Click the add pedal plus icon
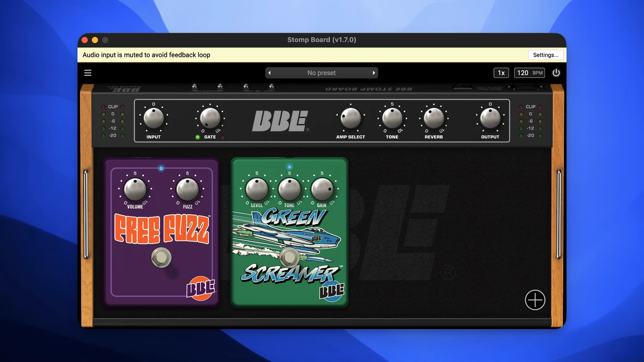 pos(535,300)
